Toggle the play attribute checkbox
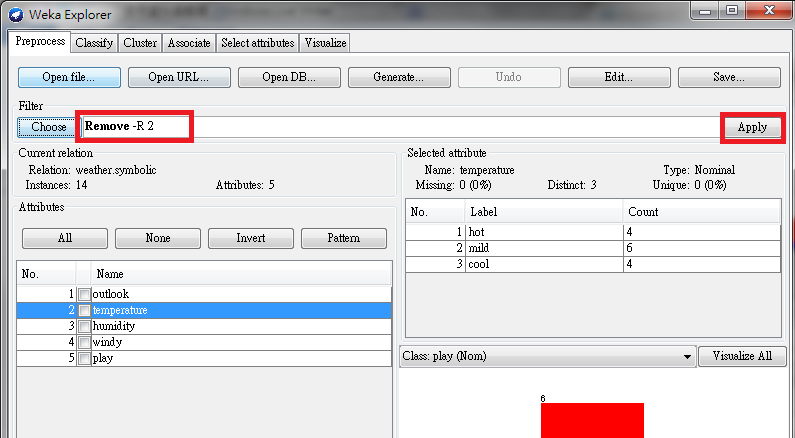795x438 pixels. [85, 358]
